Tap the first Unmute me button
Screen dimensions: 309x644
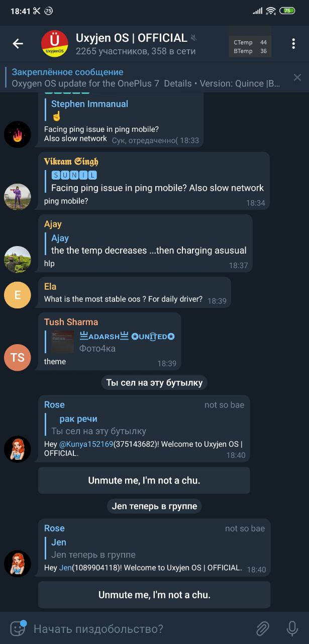144,480
